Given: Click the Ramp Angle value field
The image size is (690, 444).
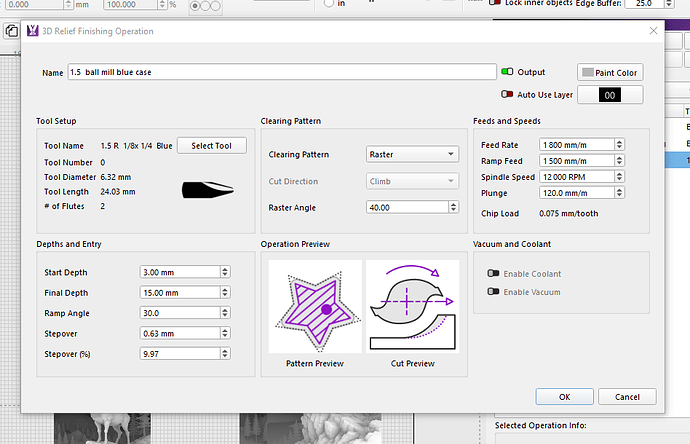Looking at the screenshot, I should (x=180, y=313).
